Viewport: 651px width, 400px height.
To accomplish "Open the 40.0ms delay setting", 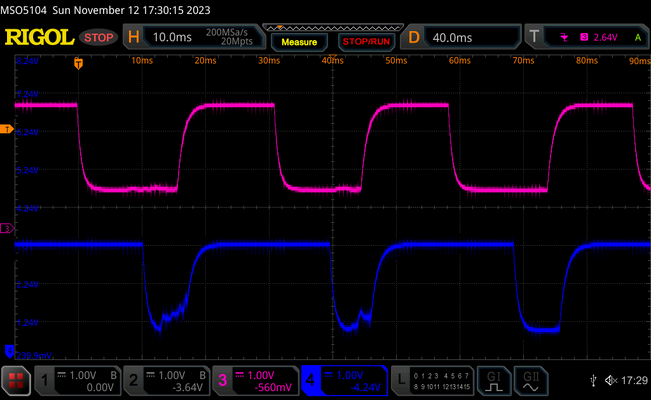I will pos(452,38).
